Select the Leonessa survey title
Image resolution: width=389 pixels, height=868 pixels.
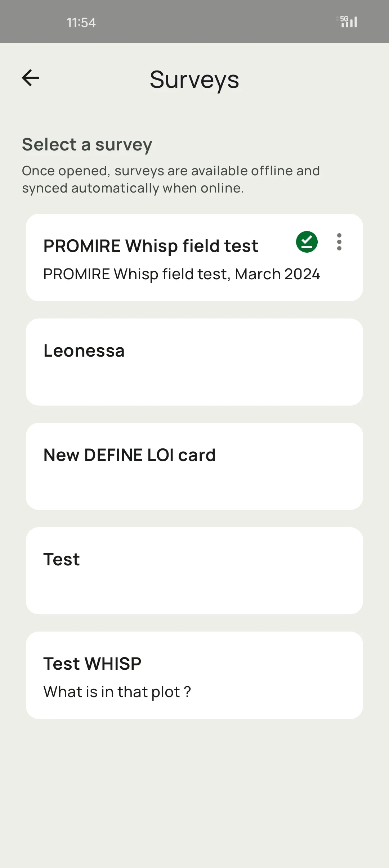click(84, 351)
